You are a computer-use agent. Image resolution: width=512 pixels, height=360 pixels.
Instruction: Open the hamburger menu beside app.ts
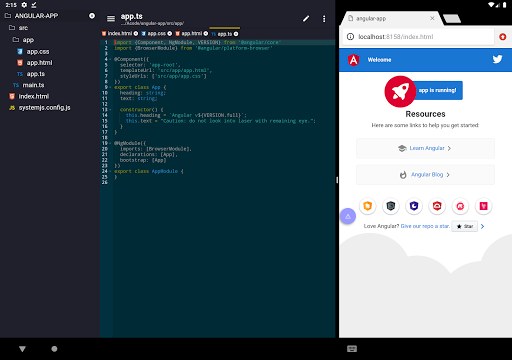point(111,19)
